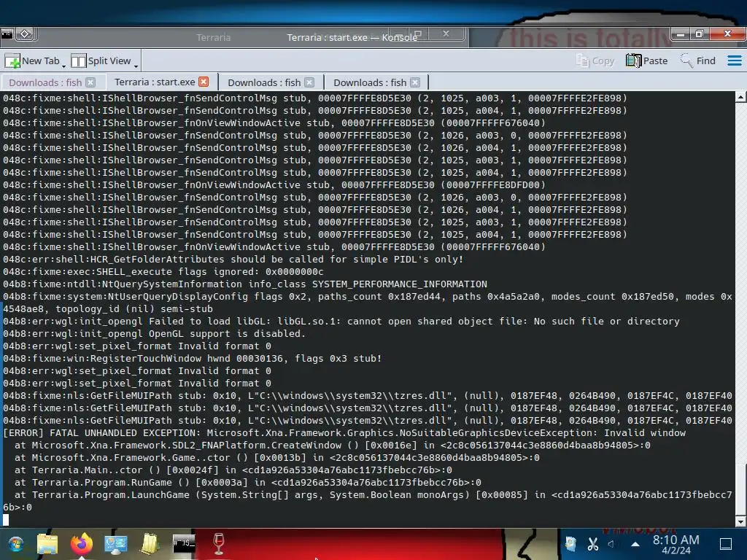Close the first Downloads : fish tab

click(90, 82)
